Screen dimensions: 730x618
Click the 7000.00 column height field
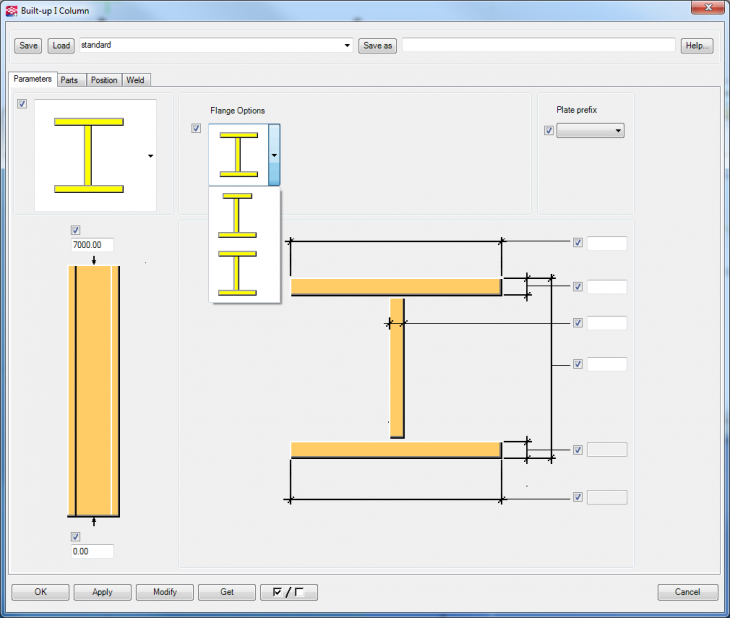[92, 245]
